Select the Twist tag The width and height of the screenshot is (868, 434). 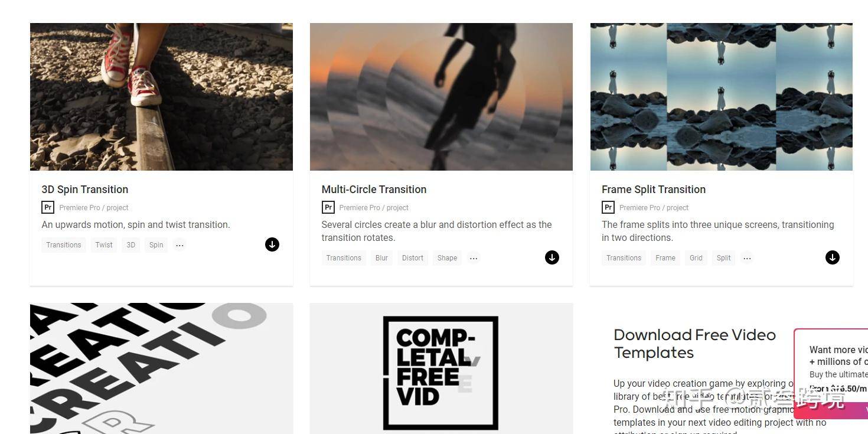[x=104, y=245]
